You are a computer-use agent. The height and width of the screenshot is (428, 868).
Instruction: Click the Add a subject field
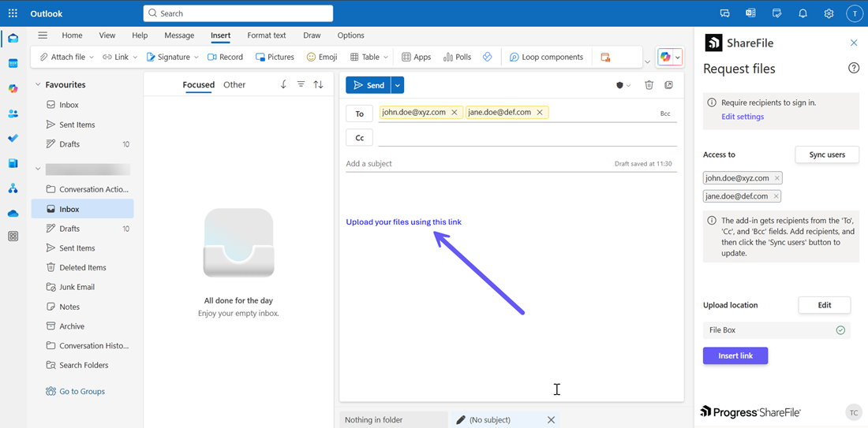point(473,164)
